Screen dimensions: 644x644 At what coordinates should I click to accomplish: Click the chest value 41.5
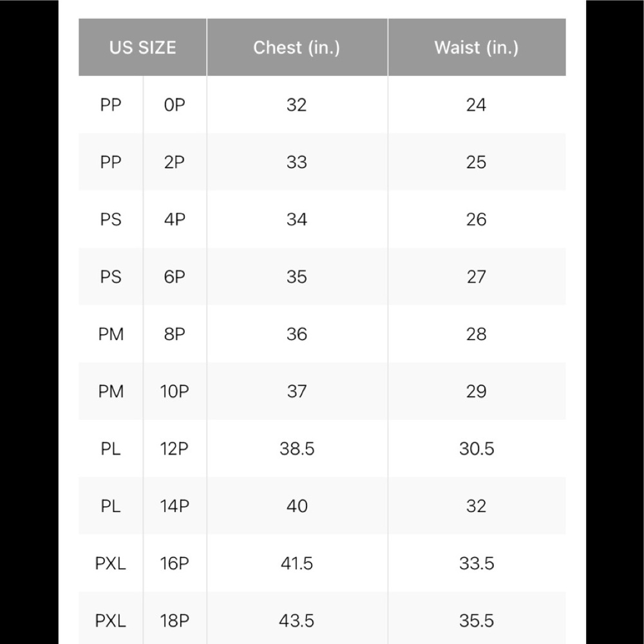pos(297,563)
